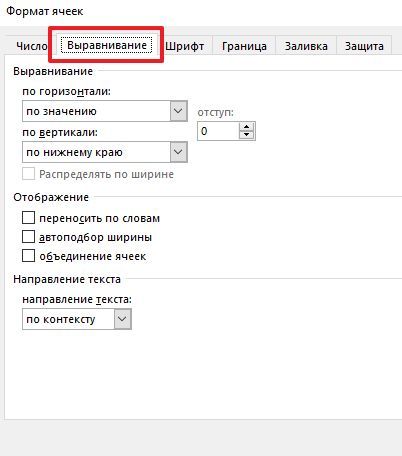This screenshot has height=456, width=402.
Task: Click the переносить по словам label
Action: click(x=99, y=218)
